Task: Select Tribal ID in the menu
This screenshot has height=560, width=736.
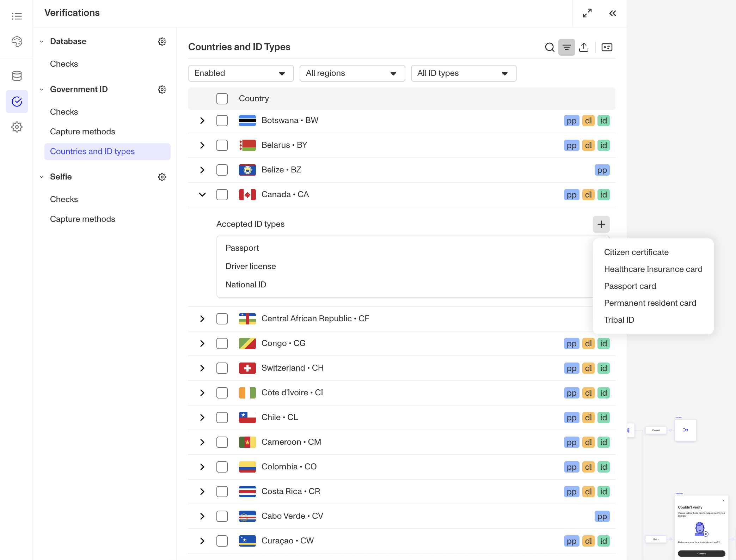Action: click(x=619, y=320)
